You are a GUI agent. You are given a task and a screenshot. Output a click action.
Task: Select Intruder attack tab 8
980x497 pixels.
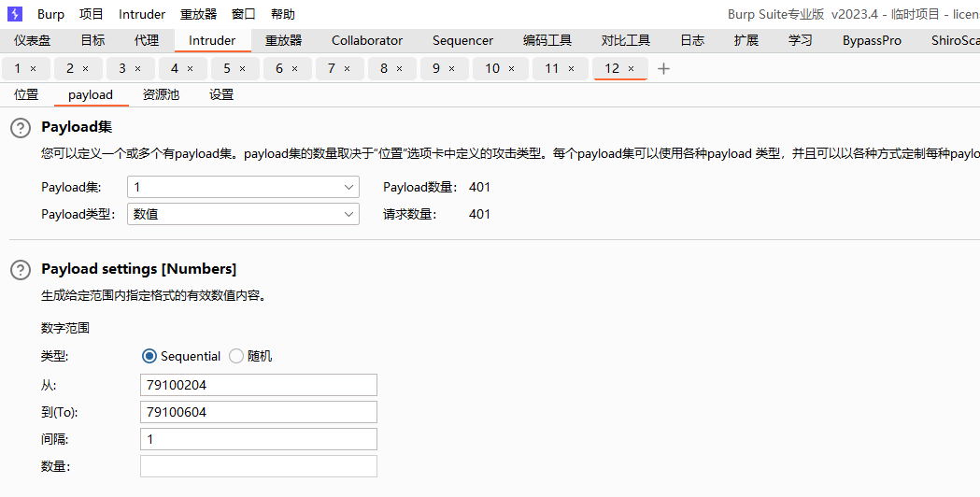[x=384, y=69]
